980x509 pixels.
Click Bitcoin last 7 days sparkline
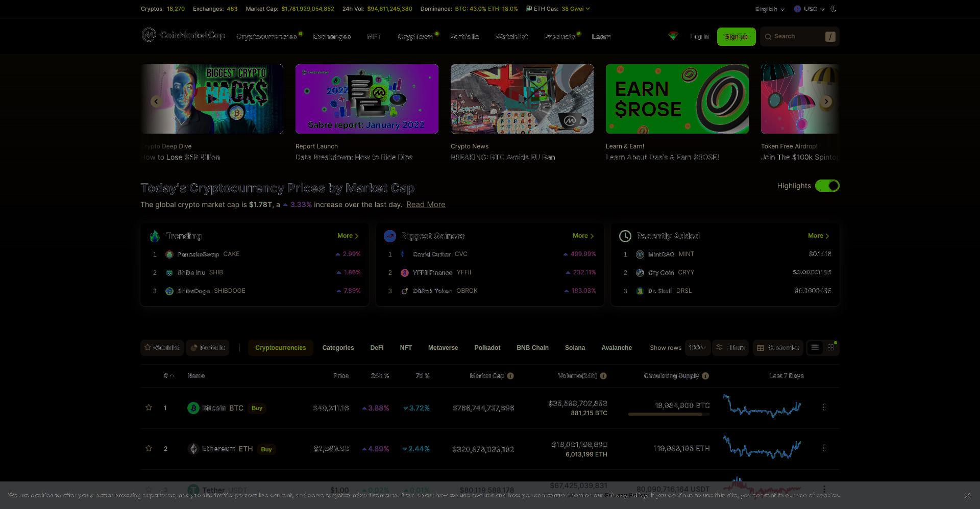tap(762, 406)
